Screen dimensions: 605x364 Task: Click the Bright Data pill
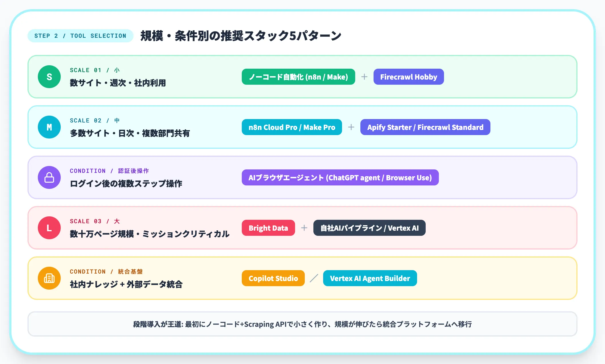click(268, 228)
